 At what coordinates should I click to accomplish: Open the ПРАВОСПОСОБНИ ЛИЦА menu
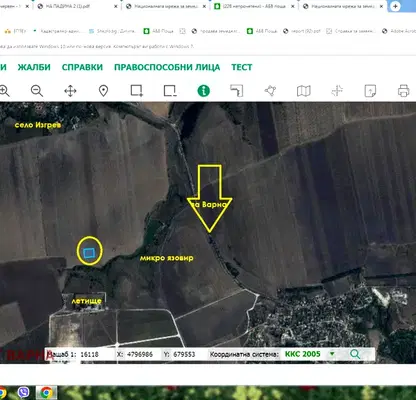[167, 67]
